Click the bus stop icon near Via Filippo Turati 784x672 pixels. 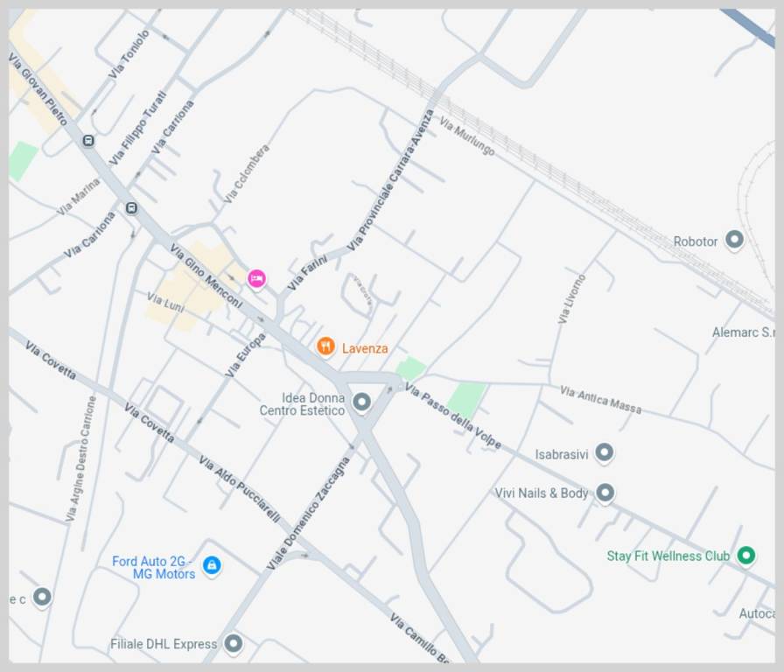[x=88, y=141]
